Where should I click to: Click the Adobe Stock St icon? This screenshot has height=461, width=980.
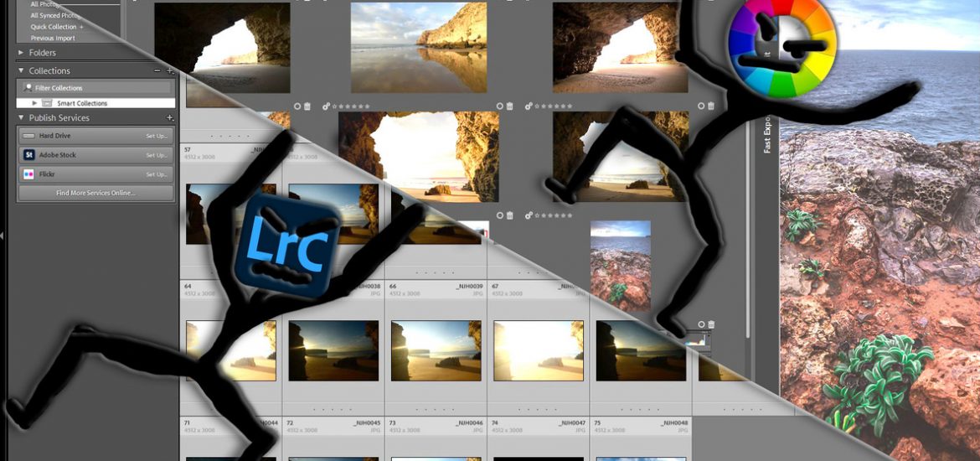[28, 154]
